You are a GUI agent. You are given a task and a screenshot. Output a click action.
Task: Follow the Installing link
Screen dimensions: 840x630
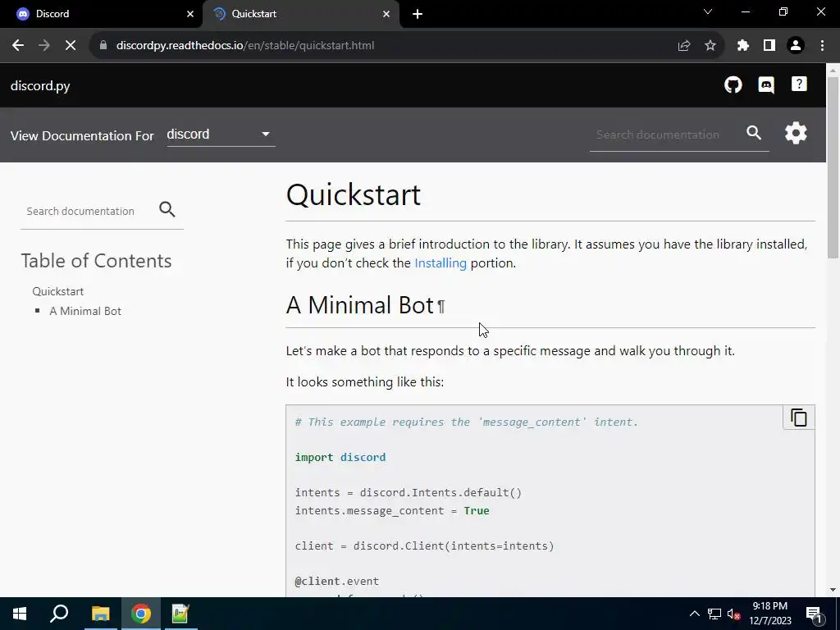[x=441, y=263]
